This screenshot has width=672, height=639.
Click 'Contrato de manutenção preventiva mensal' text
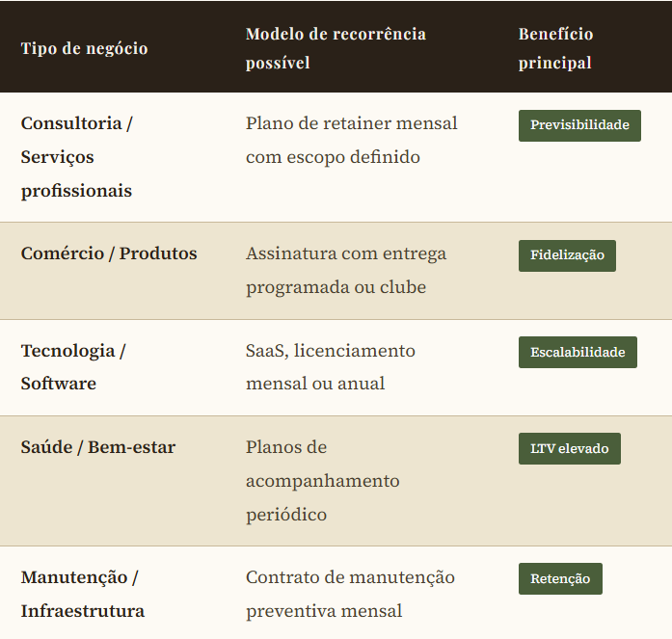(x=350, y=594)
